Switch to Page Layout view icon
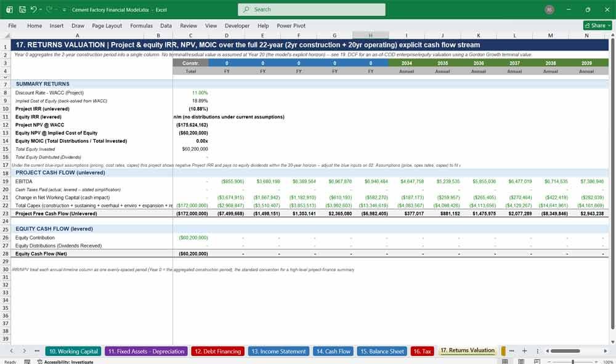616x364 pixels. 521,362
